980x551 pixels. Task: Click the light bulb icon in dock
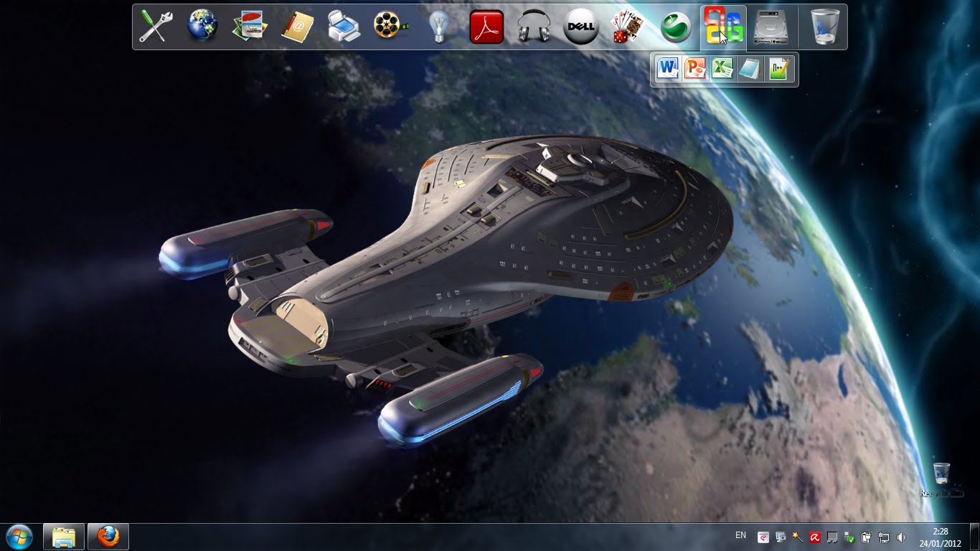438,27
